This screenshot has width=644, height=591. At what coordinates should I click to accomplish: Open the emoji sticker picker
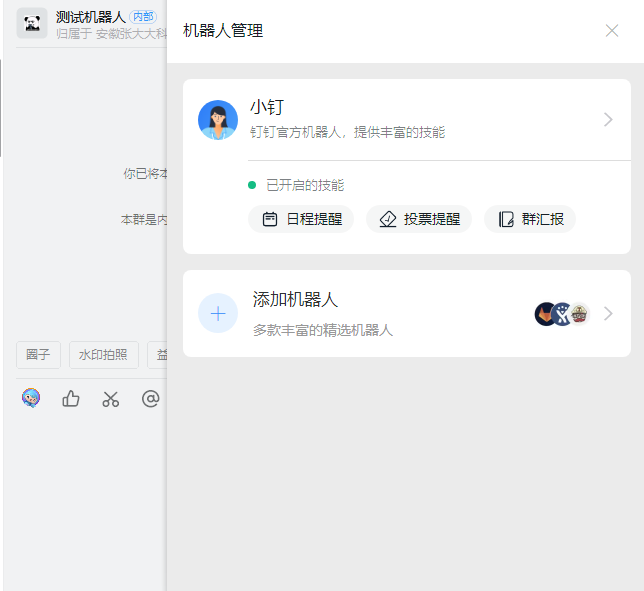pyautogui.click(x=31, y=398)
